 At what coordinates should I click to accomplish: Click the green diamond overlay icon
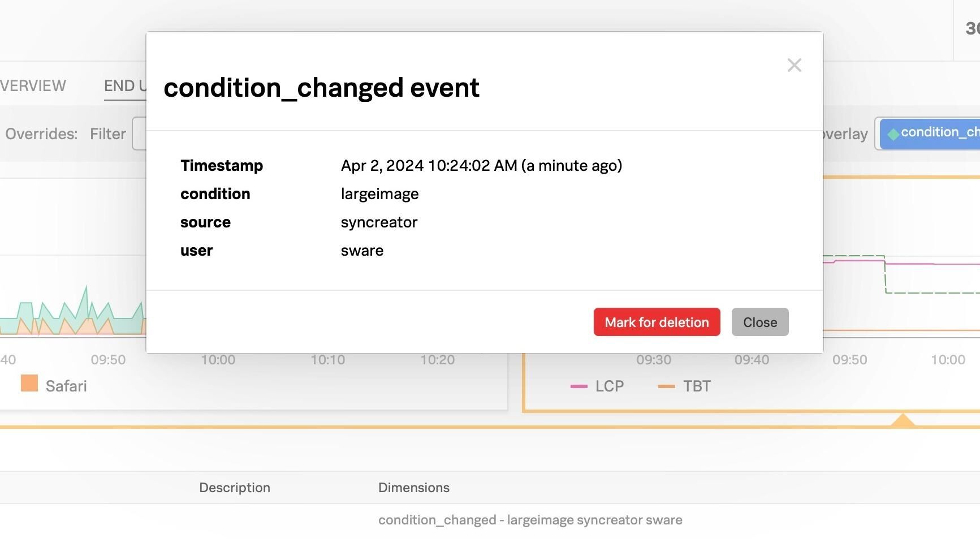pos(893,134)
